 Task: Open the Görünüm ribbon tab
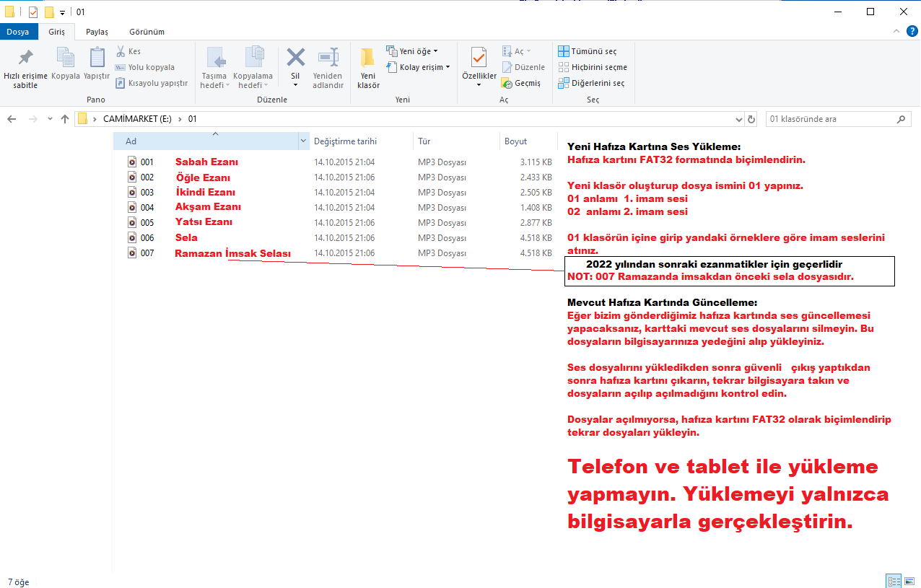point(147,32)
